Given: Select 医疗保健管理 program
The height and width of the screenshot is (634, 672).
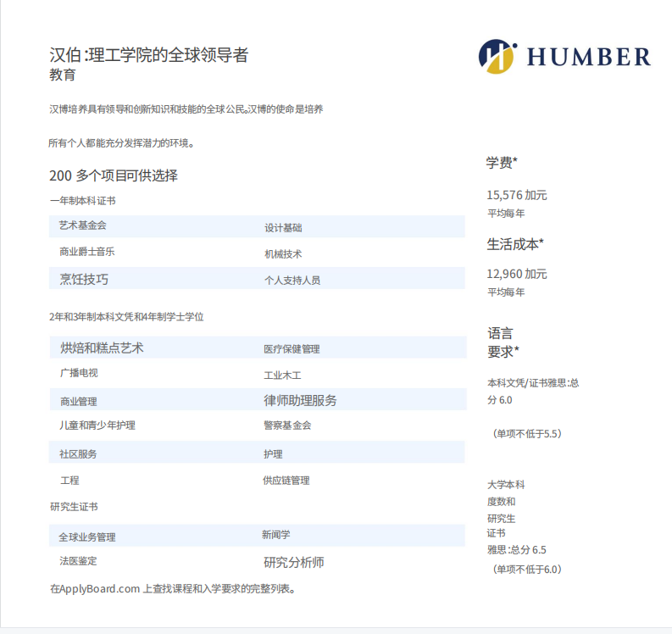Looking at the screenshot, I should [292, 349].
